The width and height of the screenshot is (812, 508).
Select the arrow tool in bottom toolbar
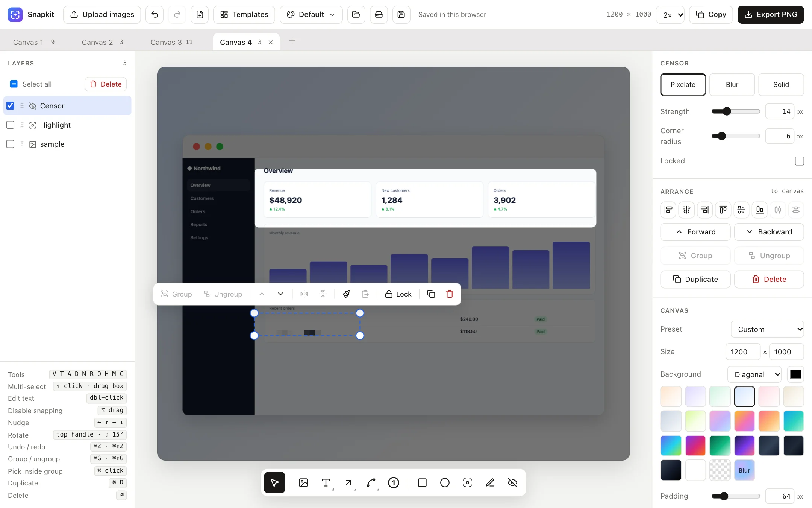[x=348, y=482]
